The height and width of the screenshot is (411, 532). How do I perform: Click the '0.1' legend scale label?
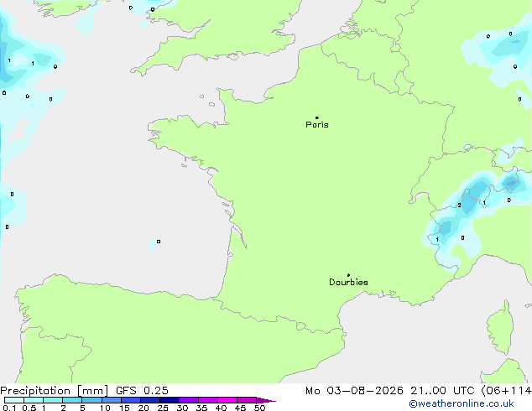[x=9, y=408]
